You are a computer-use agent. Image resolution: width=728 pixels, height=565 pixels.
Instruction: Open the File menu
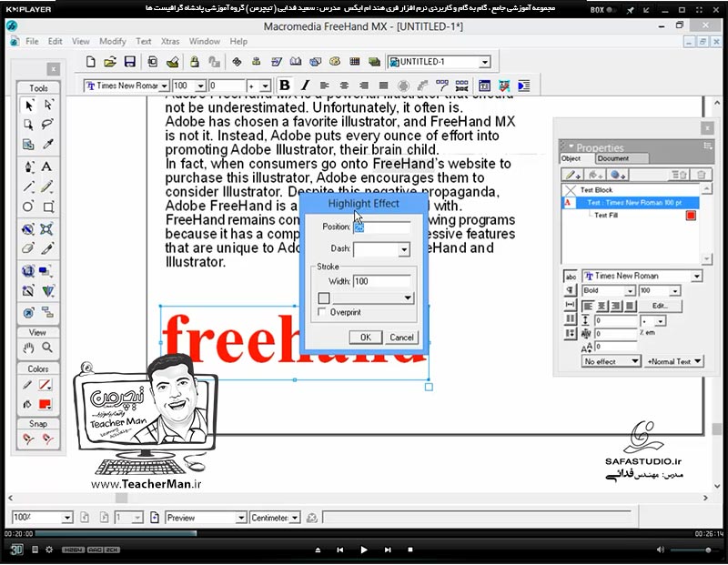click(32, 41)
